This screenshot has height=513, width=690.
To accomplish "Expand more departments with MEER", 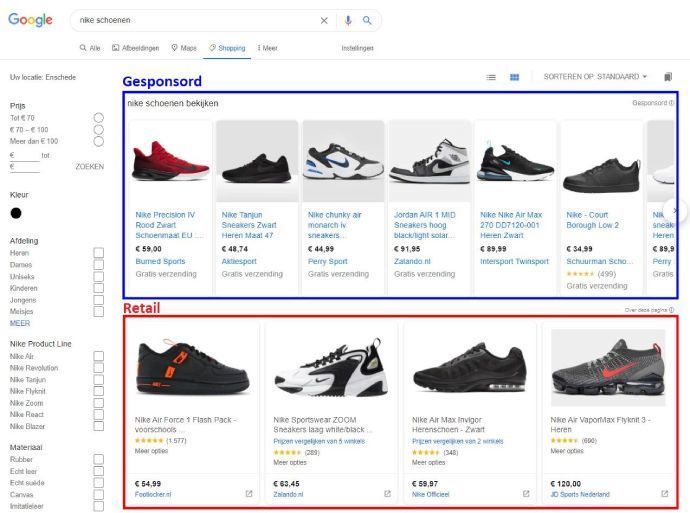I will click(20, 323).
